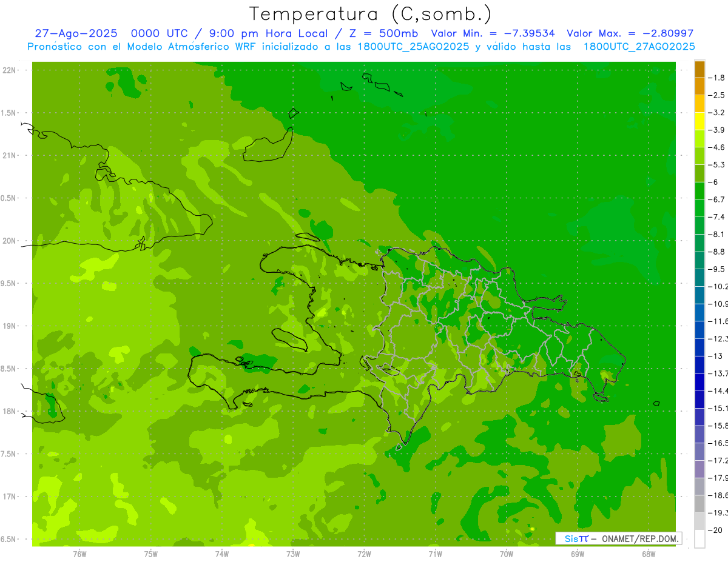
Task: Click the '-10.2' colorbar value
Action: point(718,286)
